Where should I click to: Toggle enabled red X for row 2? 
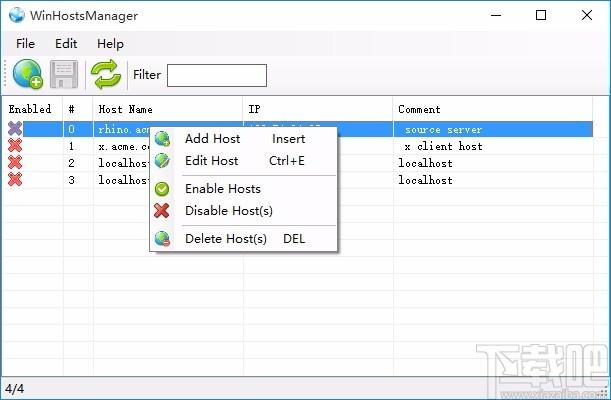[15, 162]
